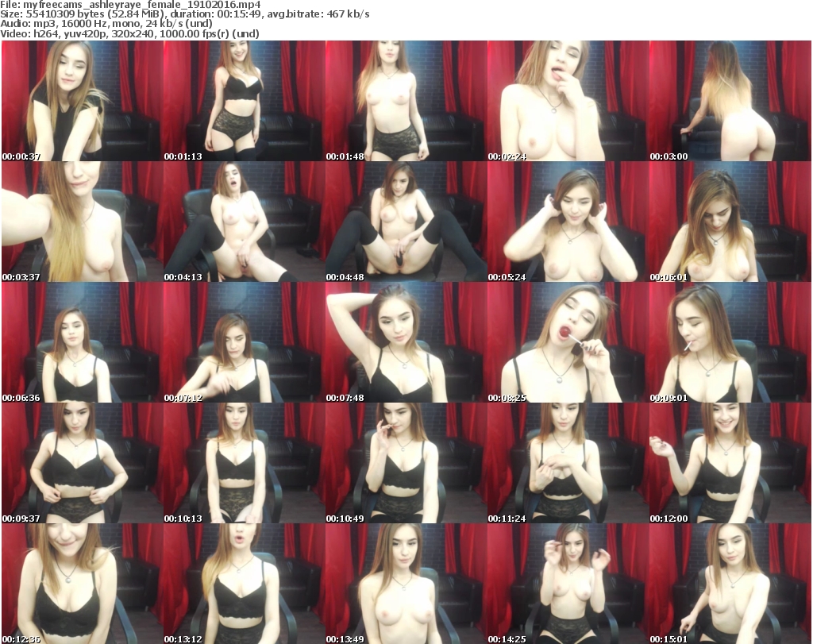Select the thumbnail stamped 00:08:25
Image resolution: width=813 pixels, height=644 pixels.
568,343
